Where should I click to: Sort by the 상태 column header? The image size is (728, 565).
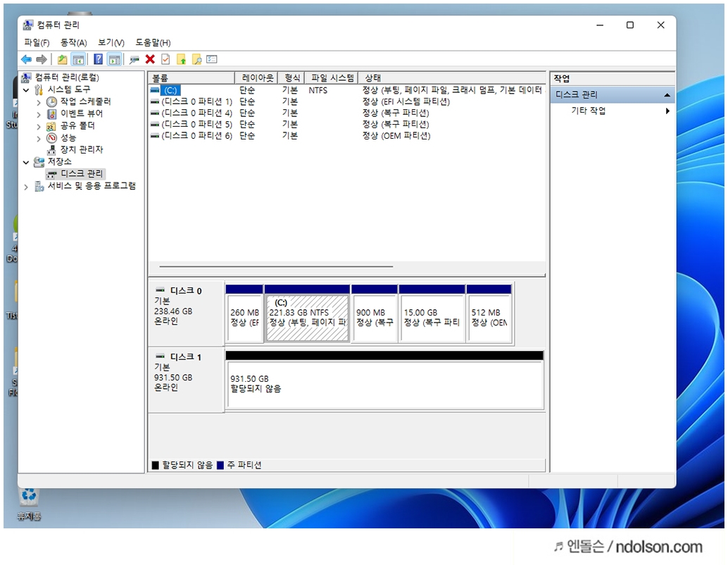pos(451,77)
